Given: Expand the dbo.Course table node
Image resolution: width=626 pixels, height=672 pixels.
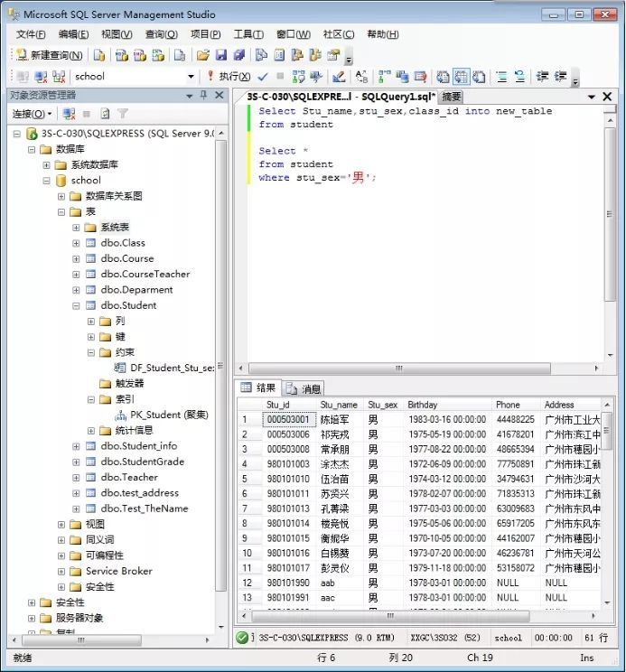Looking at the screenshot, I should point(76,259).
